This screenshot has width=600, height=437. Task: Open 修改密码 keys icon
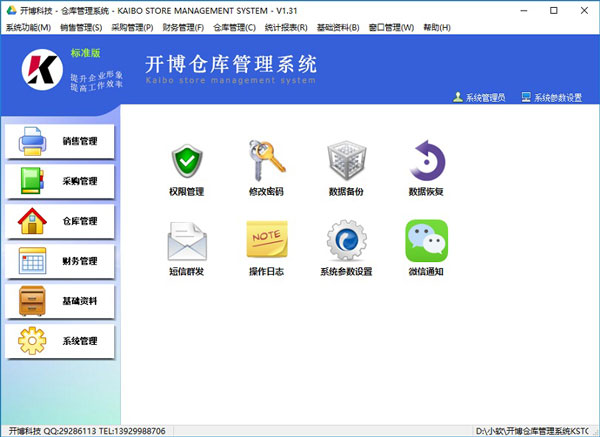coord(266,160)
